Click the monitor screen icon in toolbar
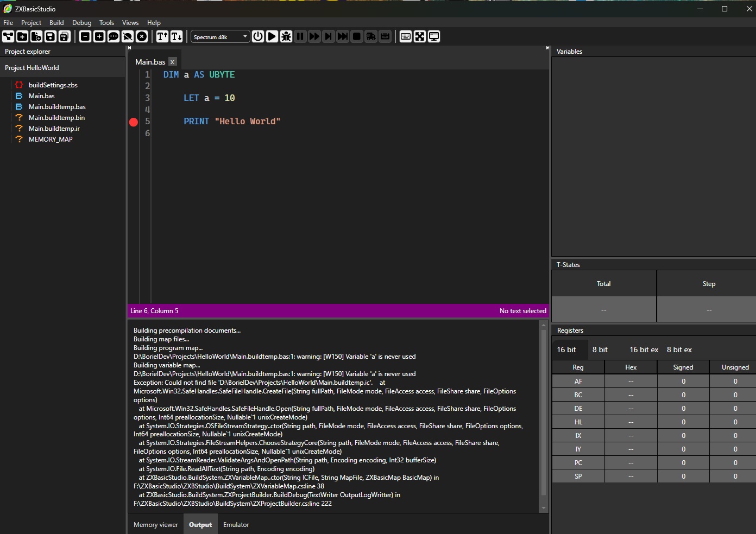This screenshot has height=534, width=756. coord(434,36)
